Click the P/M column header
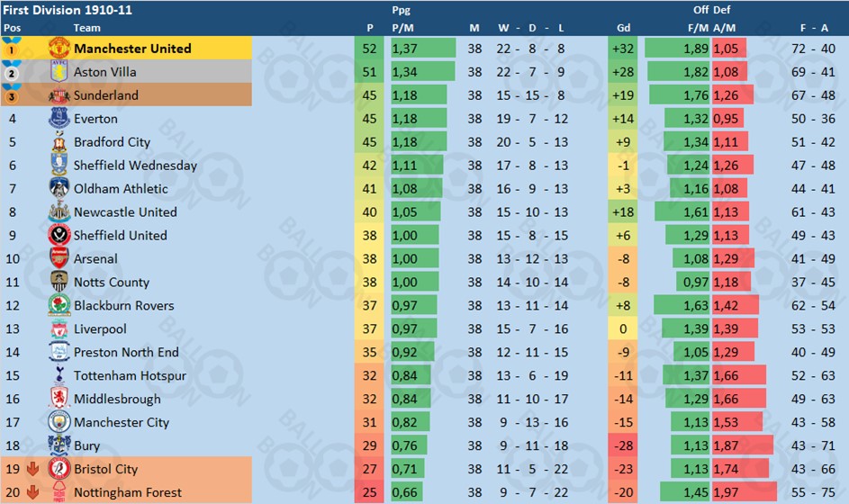This screenshot has height=504, width=849. (x=402, y=28)
